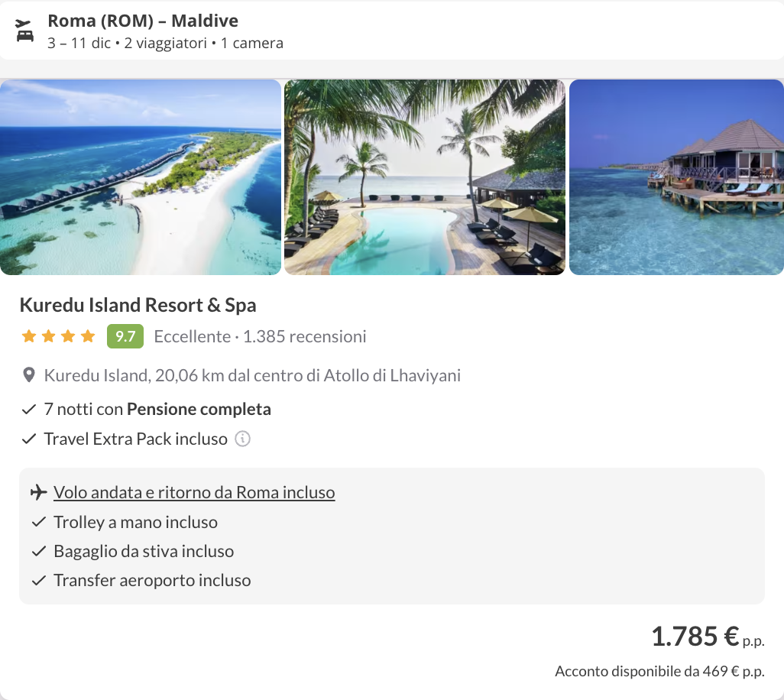Open the Kuredu Island Resort & Spa title
784x700 pixels.
click(x=138, y=305)
